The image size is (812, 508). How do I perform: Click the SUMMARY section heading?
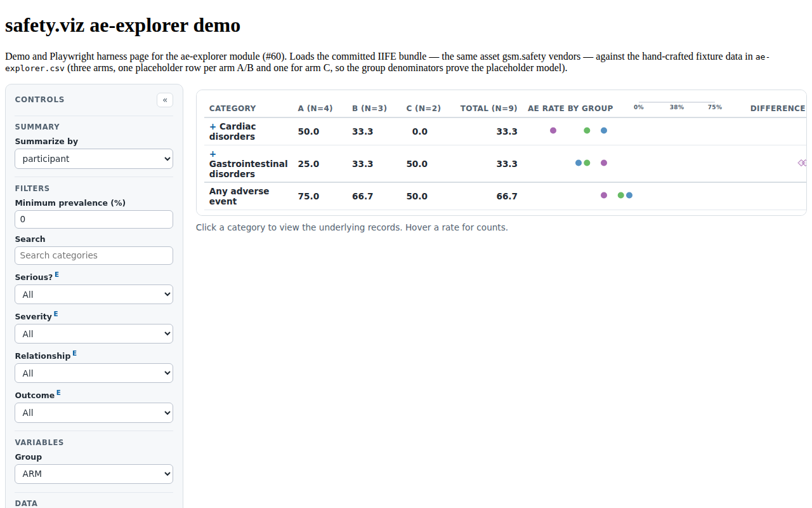(37, 127)
